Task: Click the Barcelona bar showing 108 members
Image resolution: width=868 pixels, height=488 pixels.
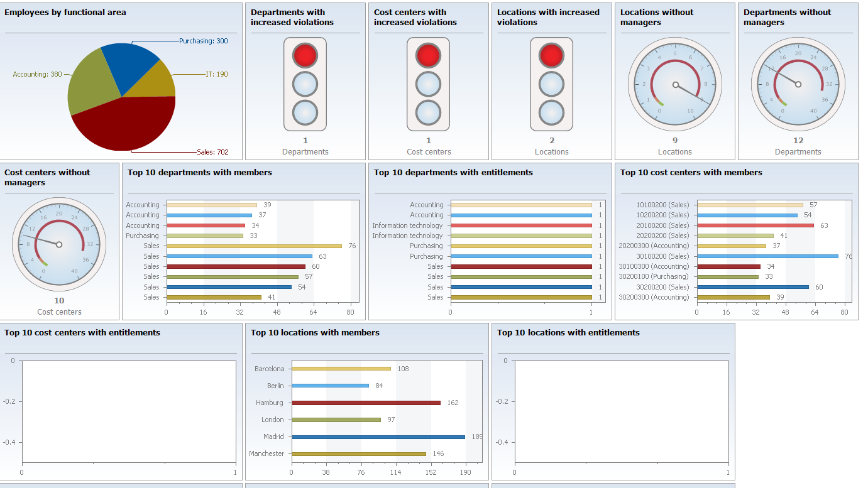Action: [x=341, y=369]
